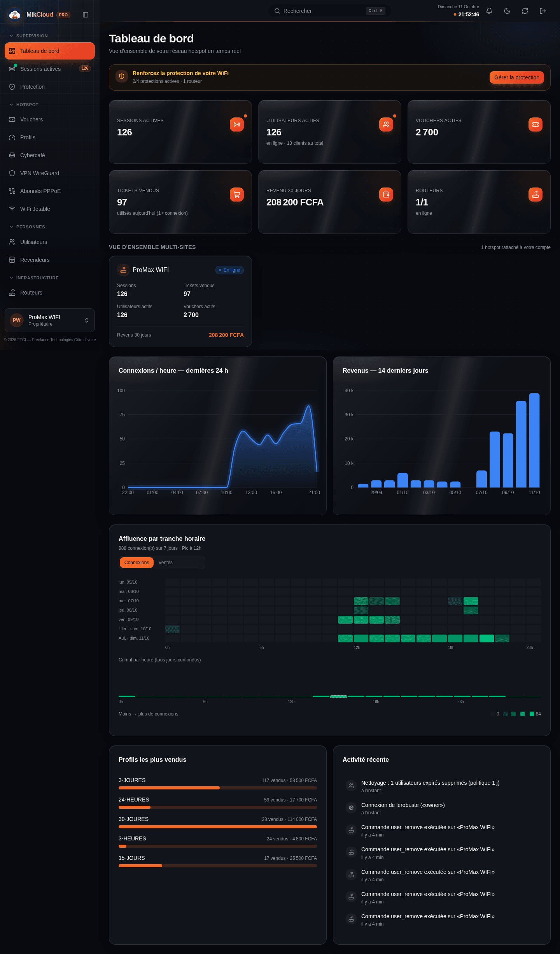Open the WiFi Jetable sidebar link
This screenshot has width=560, height=954.
point(50,209)
